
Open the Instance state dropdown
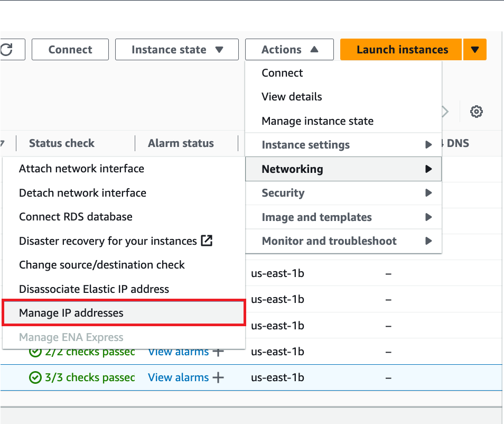tap(177, 50)
